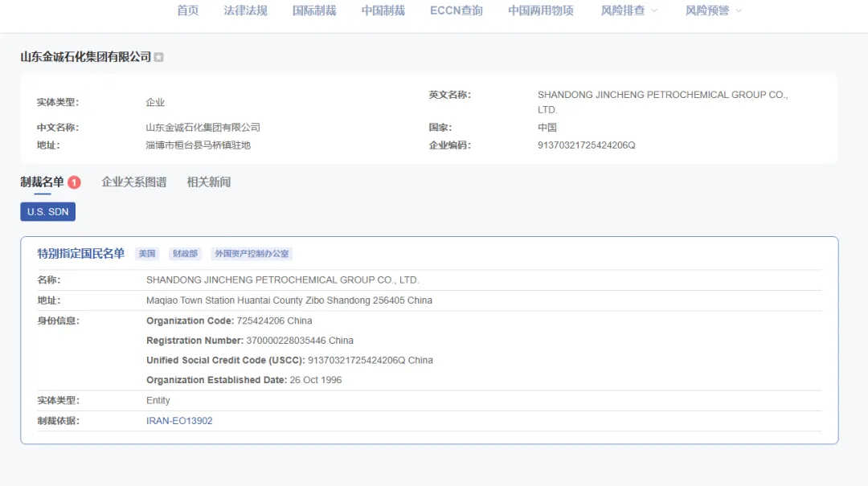Click the entity type value 企业
This screenshot has height=486, width=868.
(x=155, y=102)
